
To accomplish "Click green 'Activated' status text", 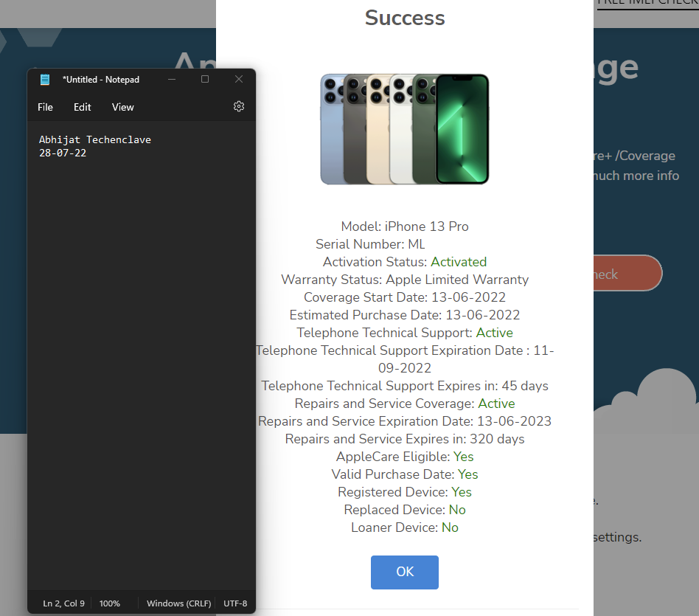I will (x=459, y=262).
